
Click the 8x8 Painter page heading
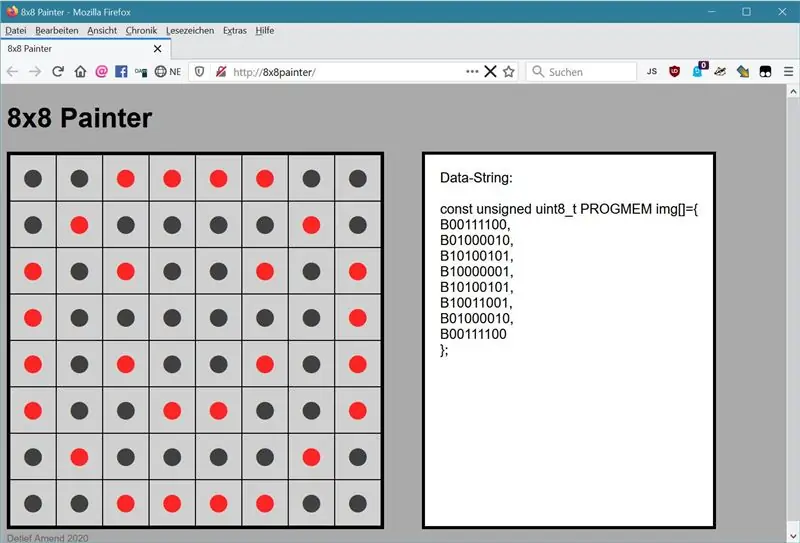pyautogui.click(x=80, y=118)
